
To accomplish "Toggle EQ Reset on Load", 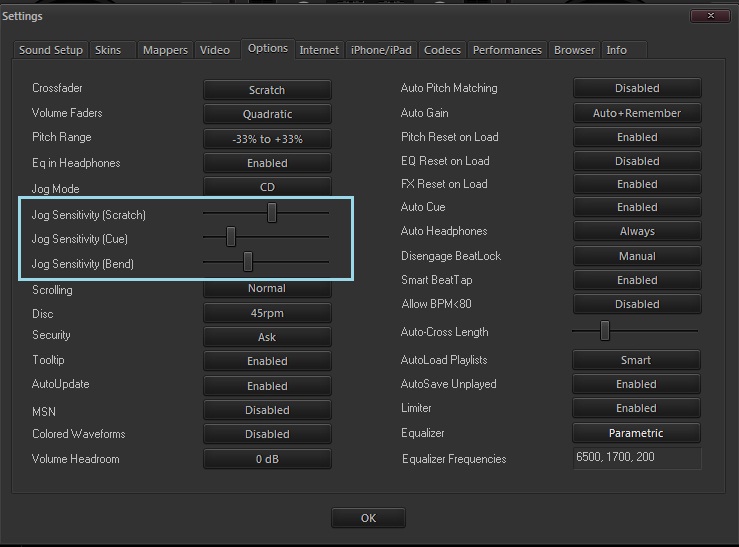I will pyautogui.click(x=637, y=161).
